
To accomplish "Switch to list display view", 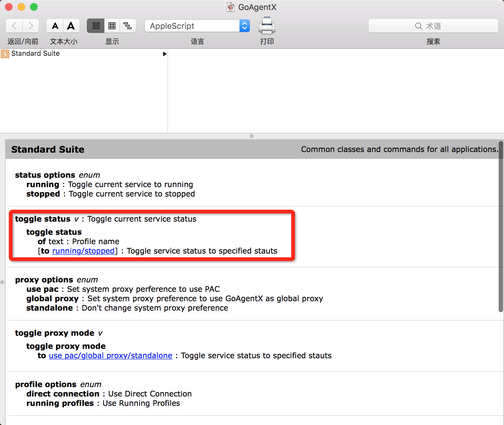I will click(96, 26).
